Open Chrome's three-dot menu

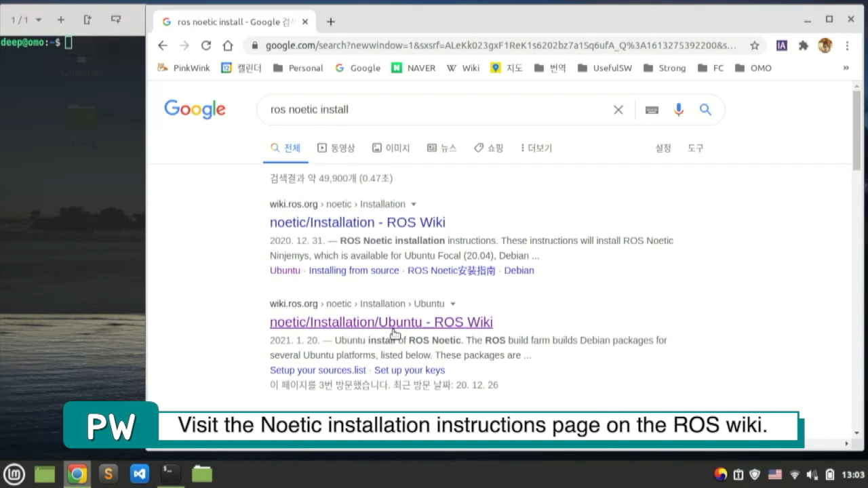click(x=847, y=45)
